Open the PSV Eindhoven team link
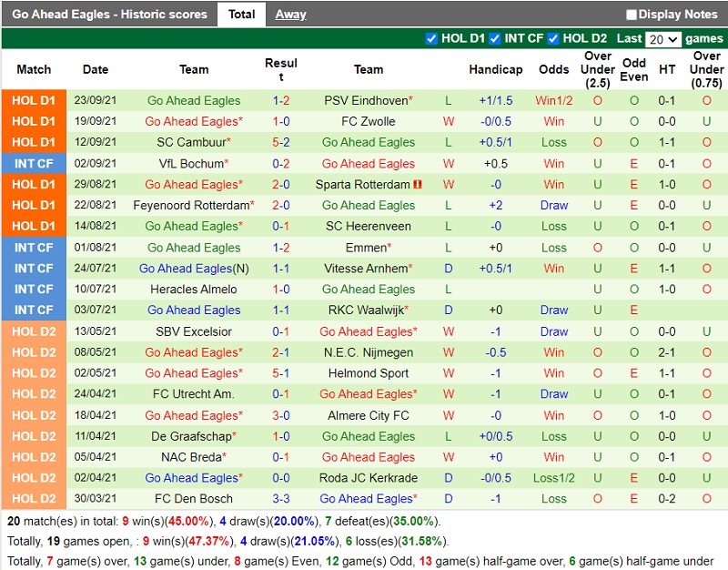Image resolution: width=728 pixels, height=570 pixels. click(x=368, y=100)
